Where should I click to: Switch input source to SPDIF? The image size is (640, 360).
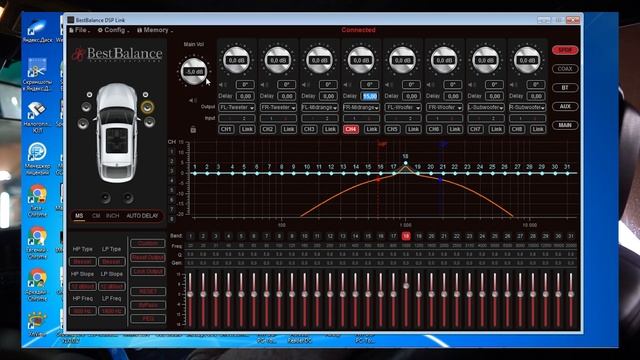click(565, 50)
